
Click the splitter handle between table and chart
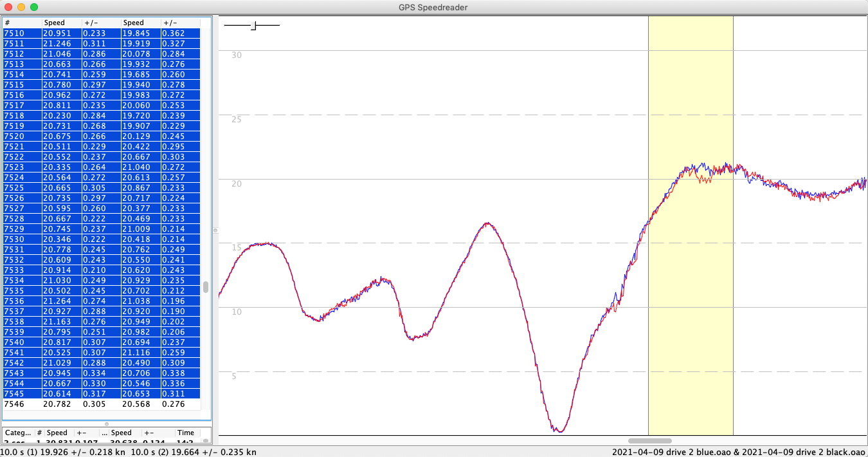(215, 230)
